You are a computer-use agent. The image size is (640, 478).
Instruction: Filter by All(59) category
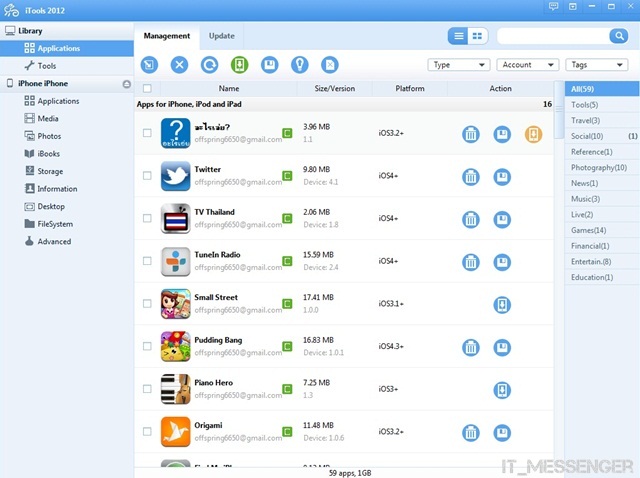pos(602,89)
